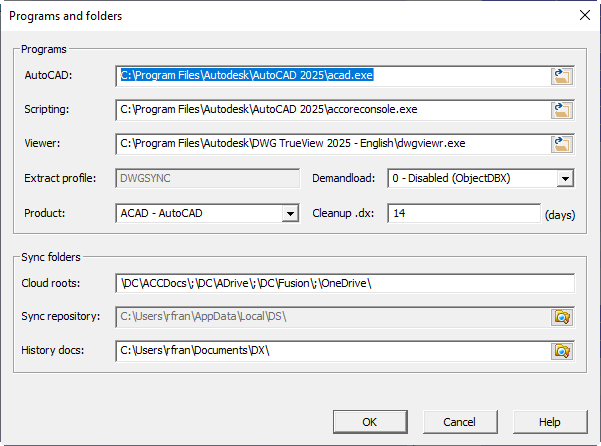Confirm the settings with OK
This screenshot has width=601, height=446.
coord(370,422)
